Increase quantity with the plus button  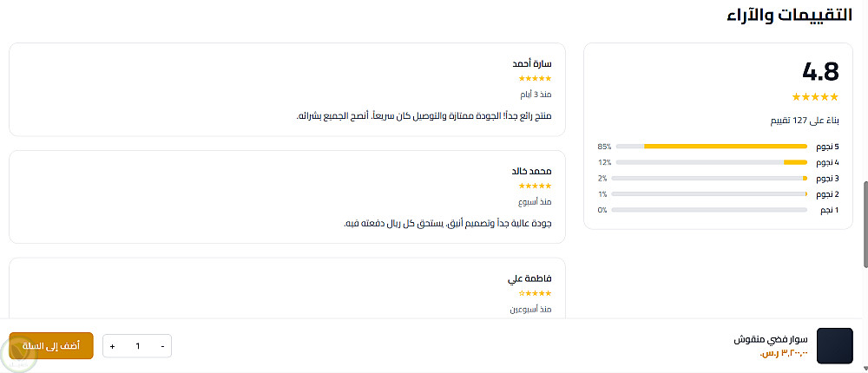(112, 346)
